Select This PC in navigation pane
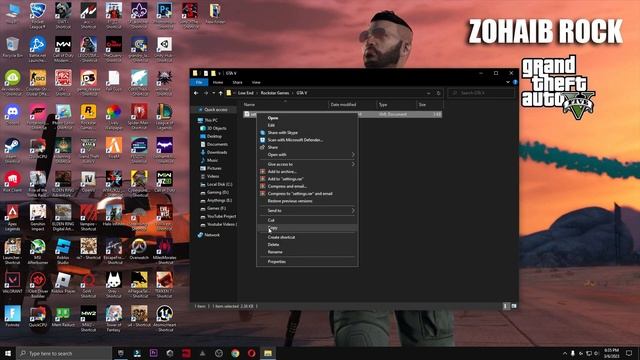 coord(211,120)
